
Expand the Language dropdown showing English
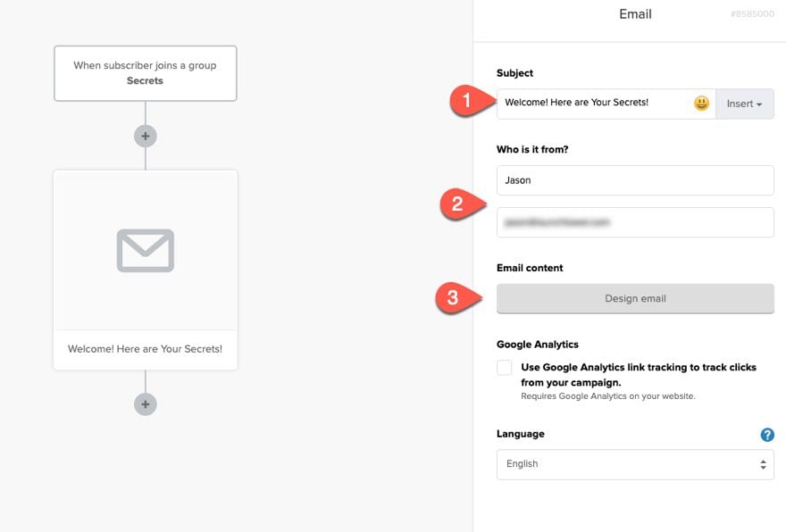634,464
